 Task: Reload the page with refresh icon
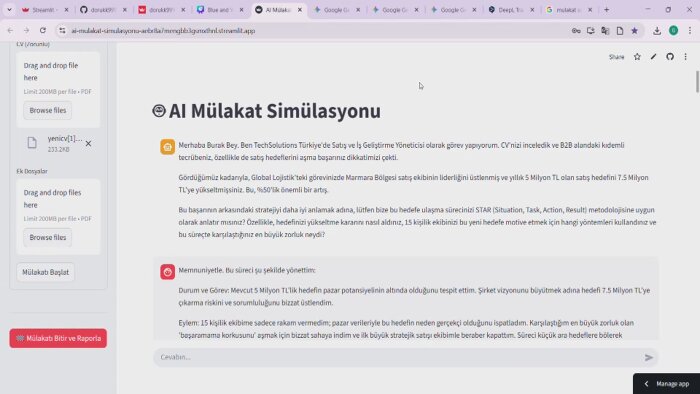pyautogui.click(x=43, y=31)
